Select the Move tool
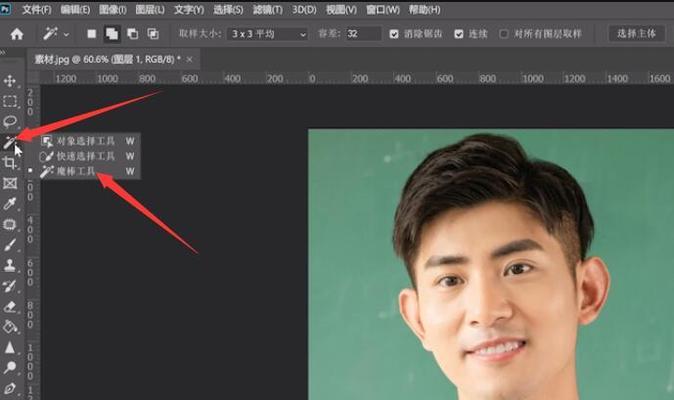 pyautogui.click(x=10, y=81)
